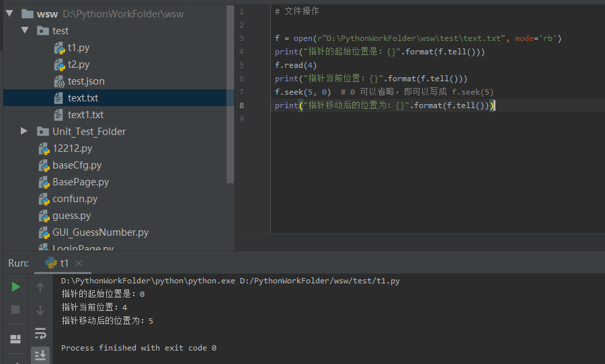Click the Python icon next to 12212.py

point(44,149)
